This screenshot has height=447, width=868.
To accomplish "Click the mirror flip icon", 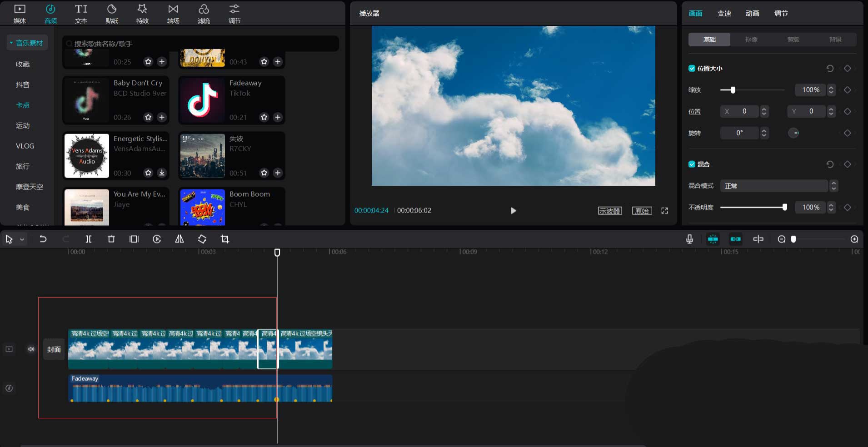I will click(180, 239).
